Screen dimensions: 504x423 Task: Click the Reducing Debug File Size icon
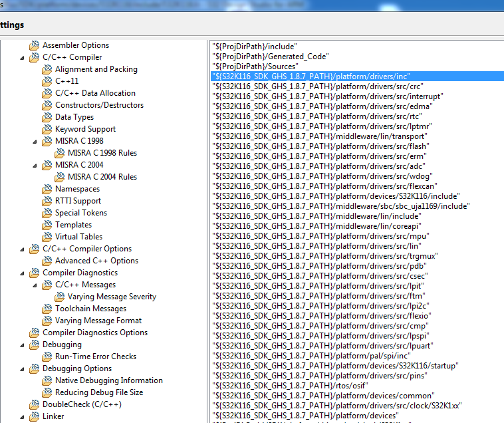click(47, 393)
